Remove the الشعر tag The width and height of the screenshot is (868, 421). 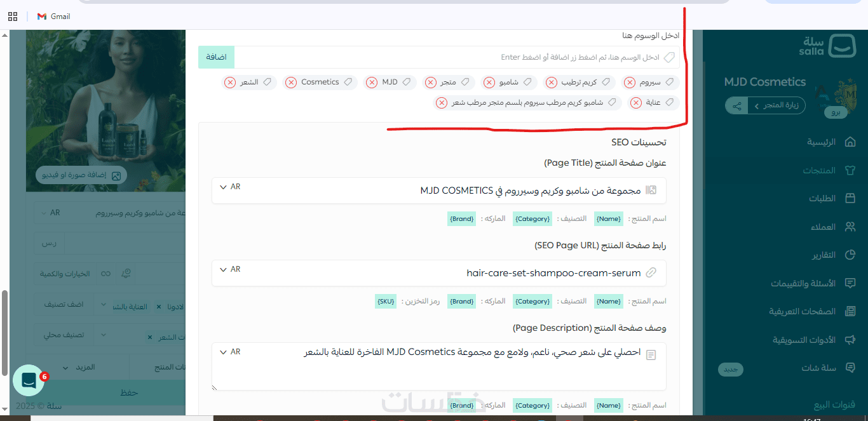click(230, 83)
